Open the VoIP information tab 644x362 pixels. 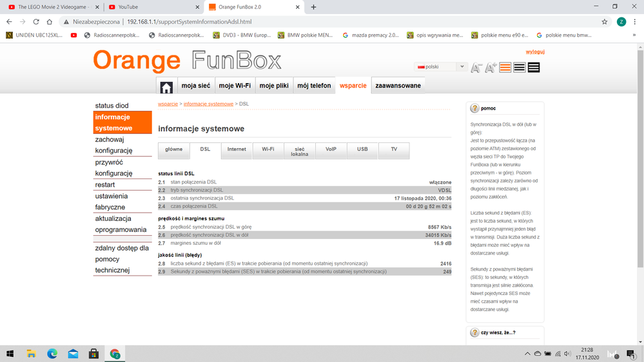click(331, 149)
